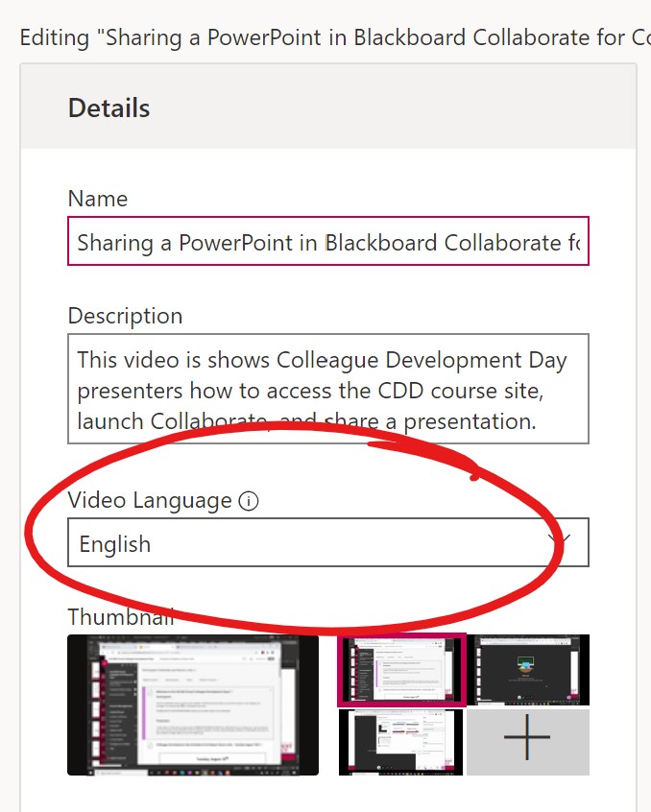
Task: Click inside the Name input field
Action: point(326,243)
